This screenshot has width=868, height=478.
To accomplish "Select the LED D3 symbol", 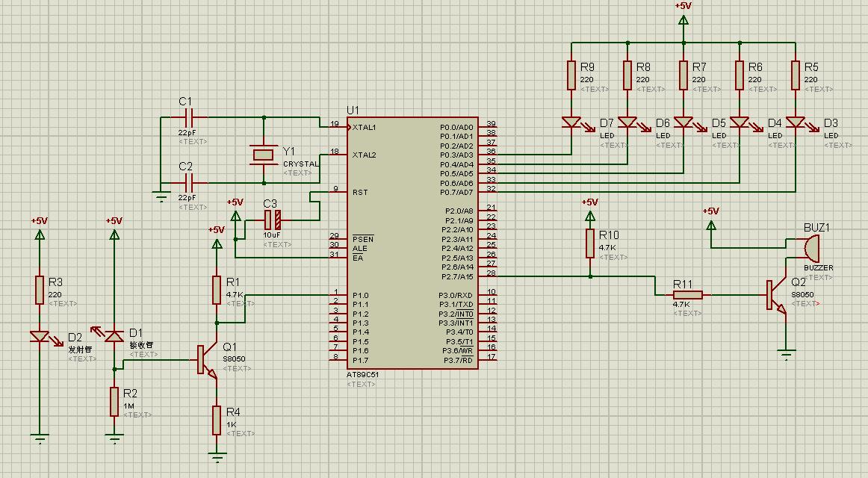I will point(796,122).
